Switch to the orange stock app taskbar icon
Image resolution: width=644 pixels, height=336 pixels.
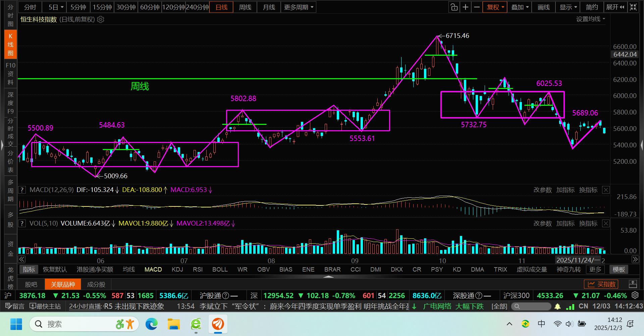[218, 324]
